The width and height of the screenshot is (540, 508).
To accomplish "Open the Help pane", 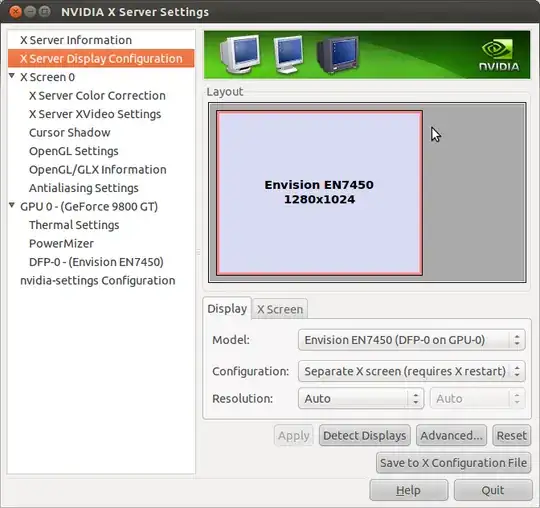I will tap(408, 490).
